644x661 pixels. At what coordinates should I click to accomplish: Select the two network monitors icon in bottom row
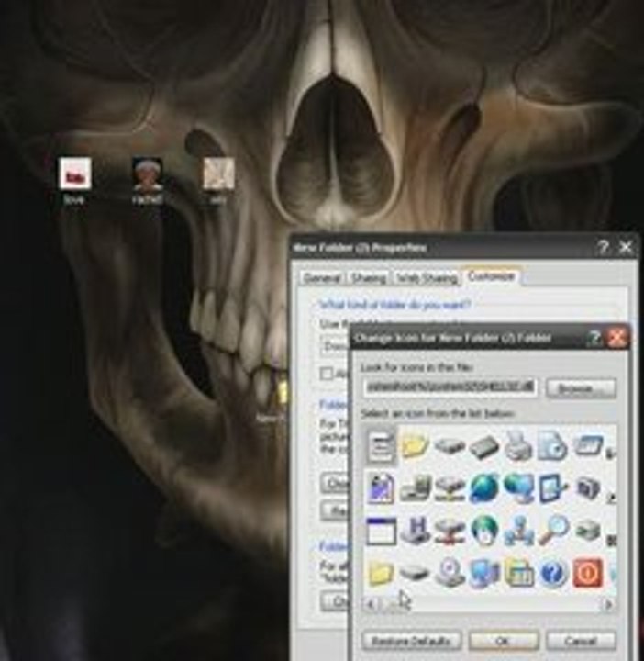pyautogui.click(x=484, y=573)
